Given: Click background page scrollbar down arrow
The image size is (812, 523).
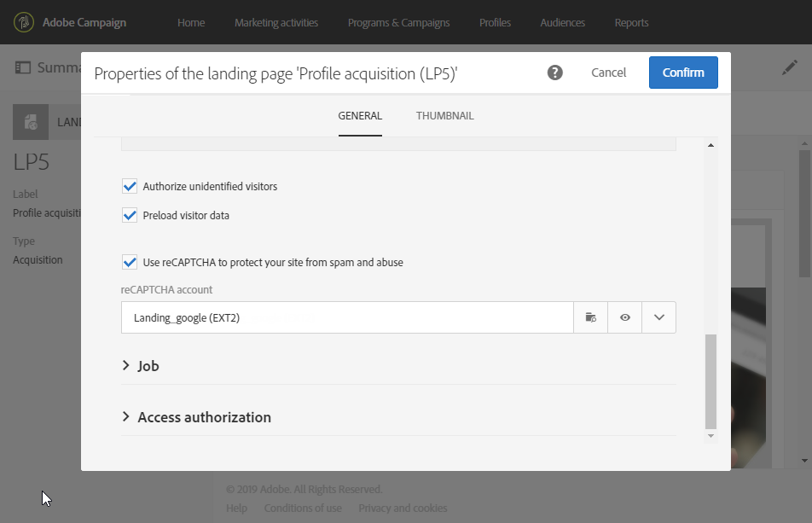Looking at the screenshot, I should pos(804,461).
